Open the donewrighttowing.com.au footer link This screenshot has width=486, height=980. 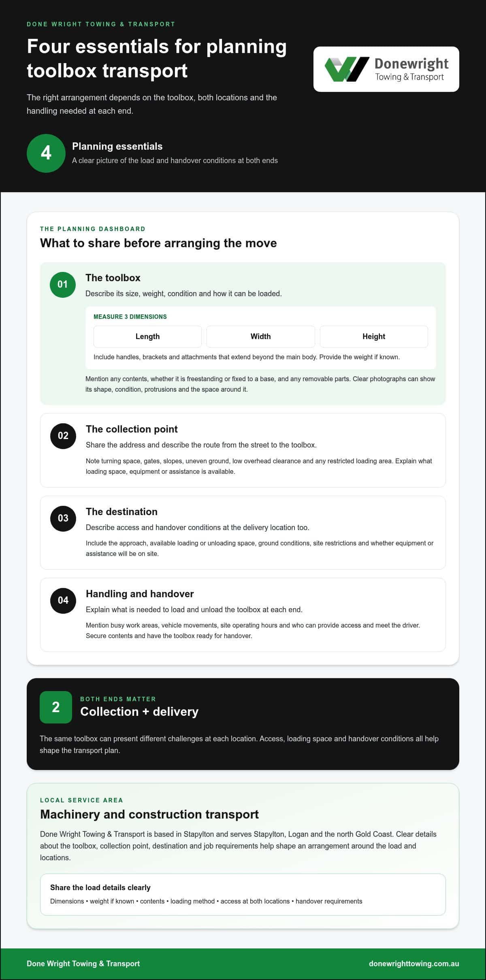[414, 963]
